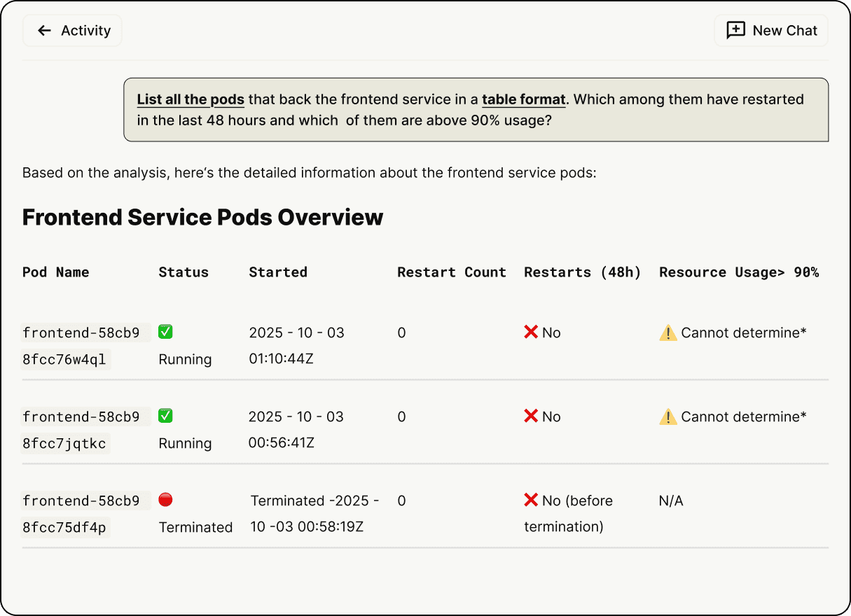Click red X icon in first pod row
Screen dimensions: 851x616
coord(531,332)
